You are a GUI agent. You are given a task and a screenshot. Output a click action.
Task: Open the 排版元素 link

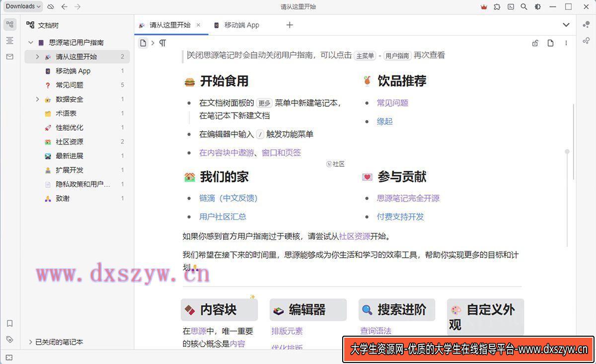[287, 331]
